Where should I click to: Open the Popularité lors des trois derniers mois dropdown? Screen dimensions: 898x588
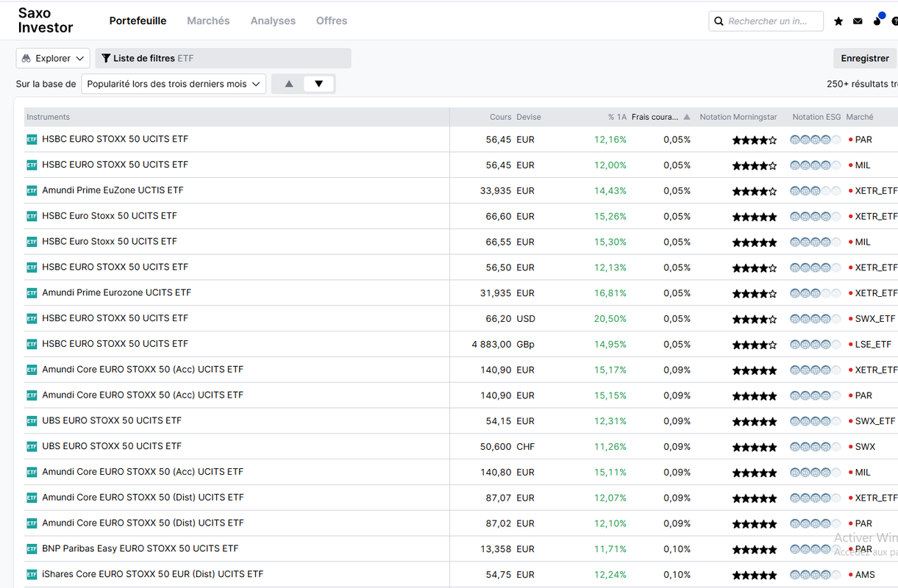174,84
